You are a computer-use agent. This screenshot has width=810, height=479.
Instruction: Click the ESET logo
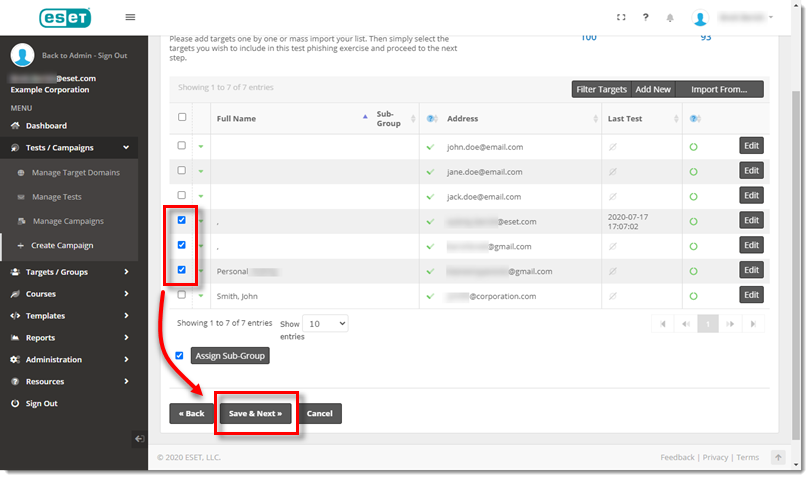click(63, 18)
